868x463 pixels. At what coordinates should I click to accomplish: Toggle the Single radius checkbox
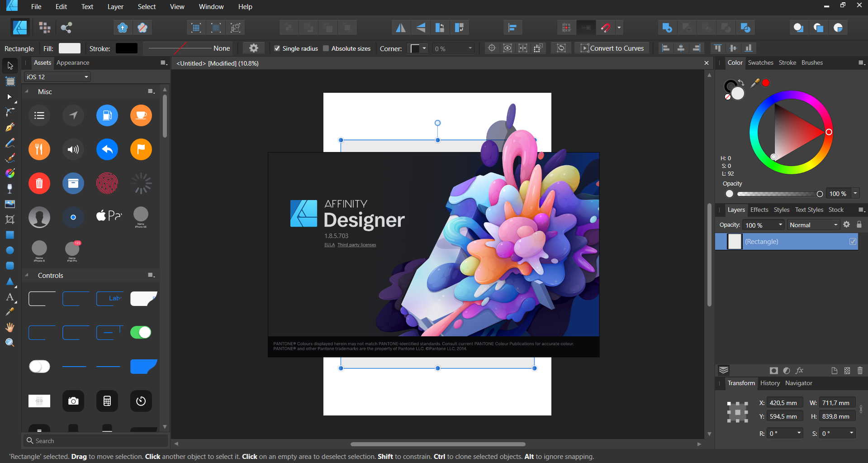277,48
